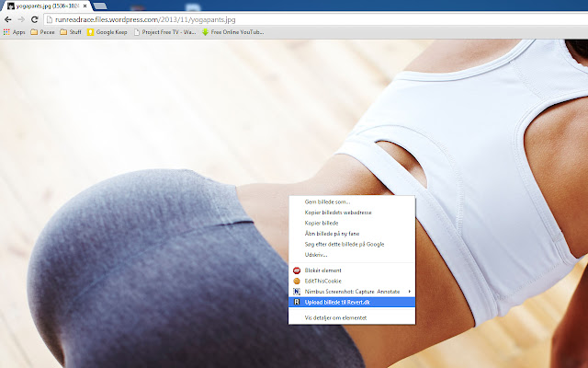Open Project Free TV bookmark
This screenshot has width=588, height=368.
[x=165, y=32]
